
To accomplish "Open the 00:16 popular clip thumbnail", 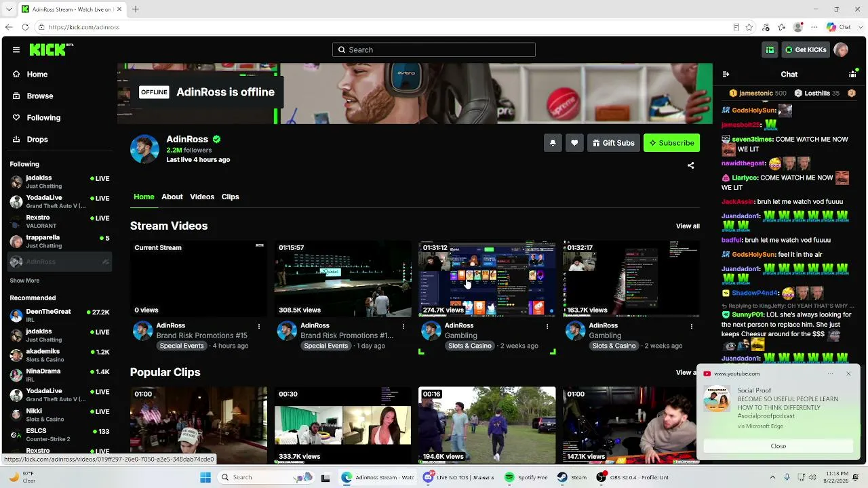I will pos(487,425).
